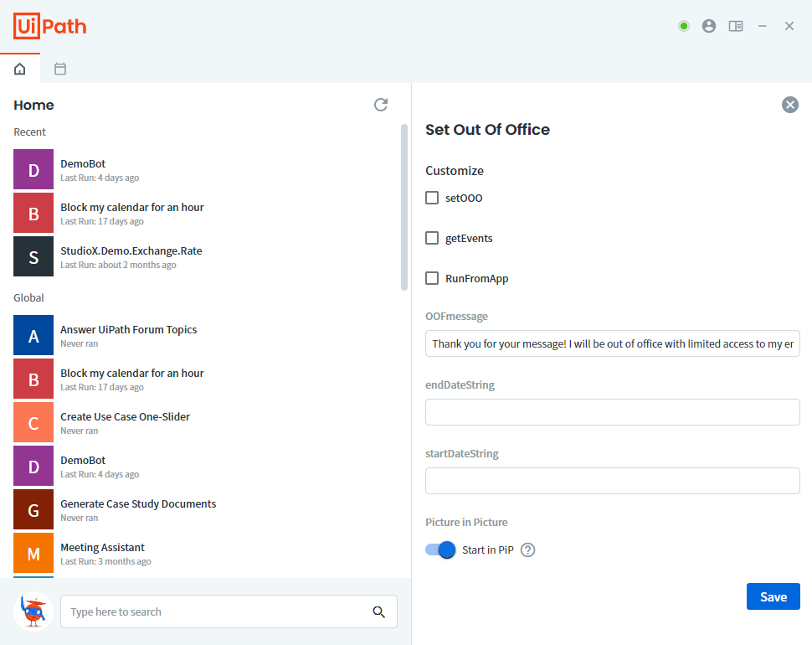Refresh the Home process list
The image size is (812, 645).
pos(381,105)
